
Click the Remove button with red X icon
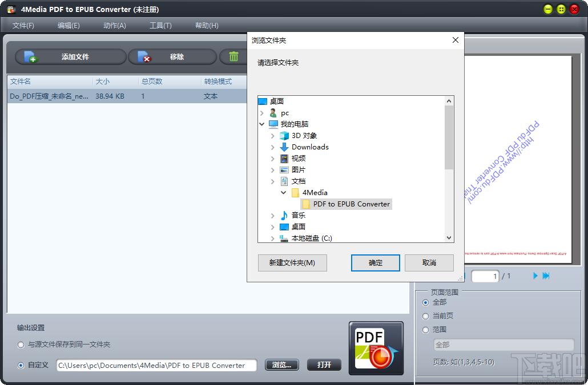coord(172,57)
